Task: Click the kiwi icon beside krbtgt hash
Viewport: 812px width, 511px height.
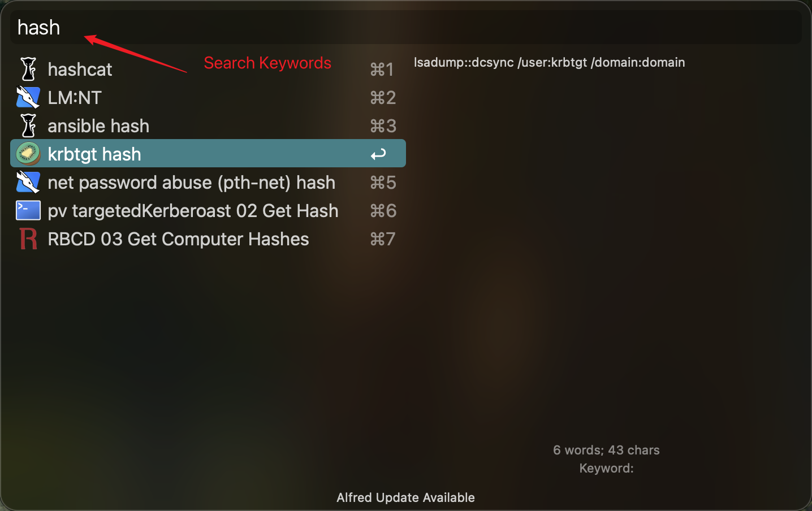Action: 28,154
